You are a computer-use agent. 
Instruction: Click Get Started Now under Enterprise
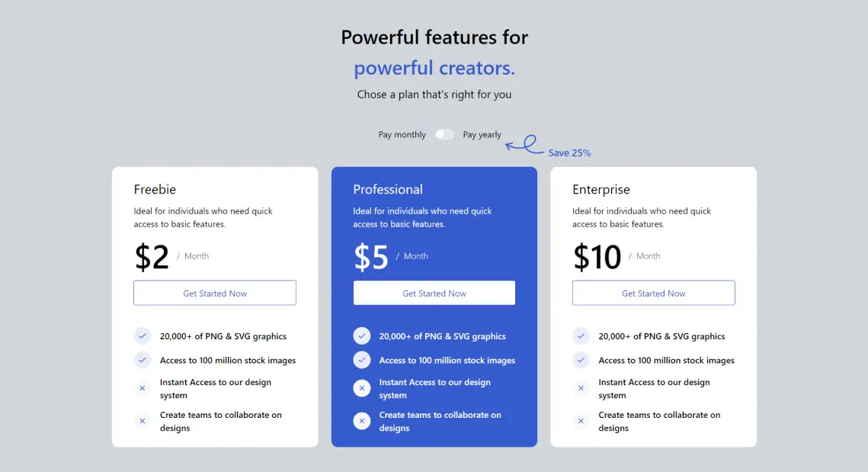(653, 293)
